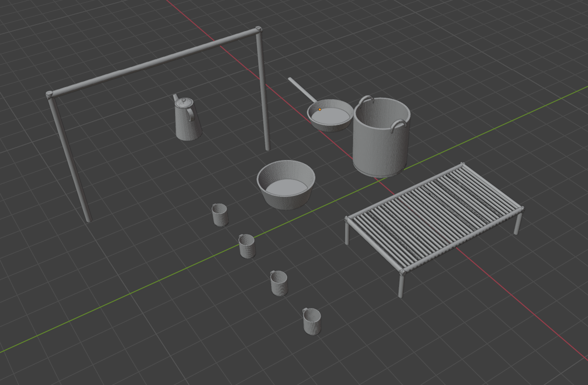
Task: Select the second mug from the basin
Action: [x=246, y=246]
